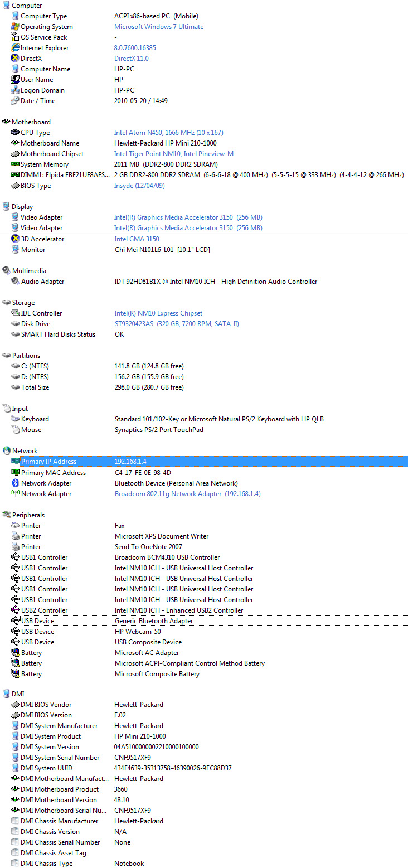Select the Microsoft Composite Battery row
Screen dimensions: 408x868
click(x=204, y=674)
